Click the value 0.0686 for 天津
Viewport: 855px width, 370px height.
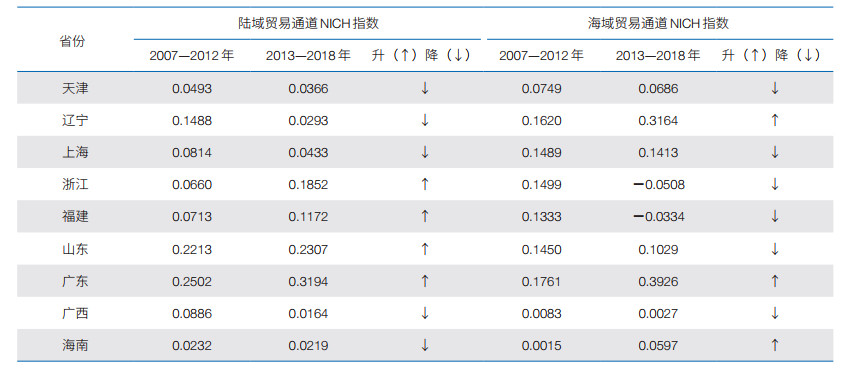point(658,89)
